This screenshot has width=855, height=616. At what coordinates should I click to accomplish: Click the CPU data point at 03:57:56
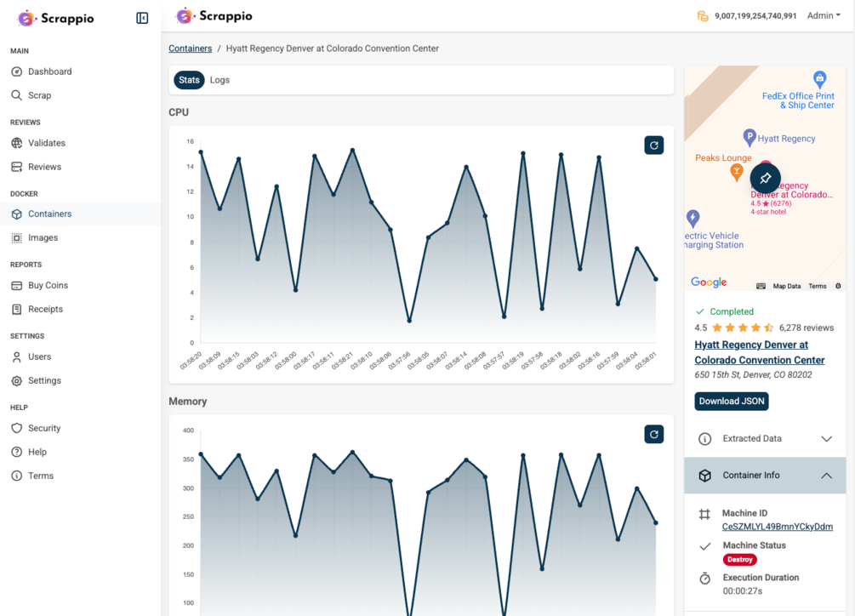(x=409, y=321)
